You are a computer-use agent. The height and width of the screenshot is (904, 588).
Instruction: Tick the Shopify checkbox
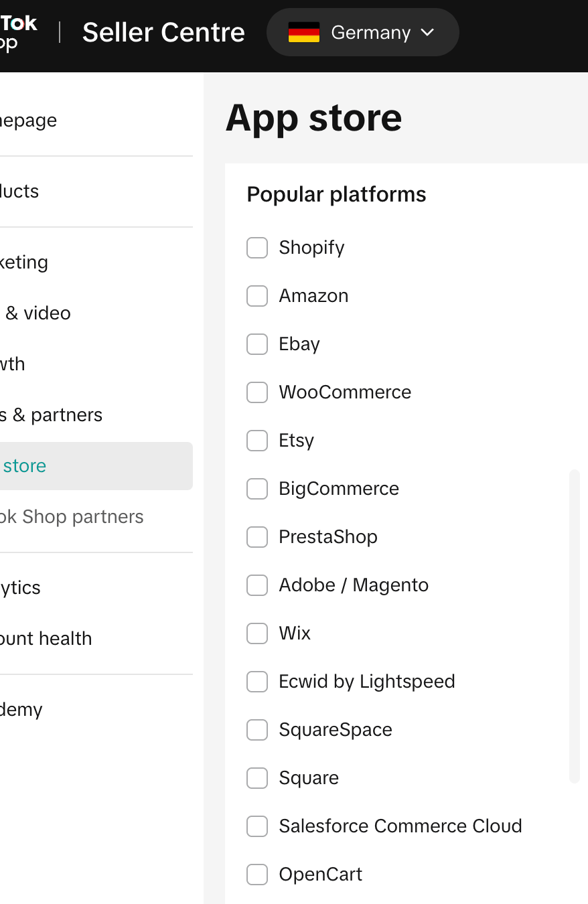tap(257, 248)
